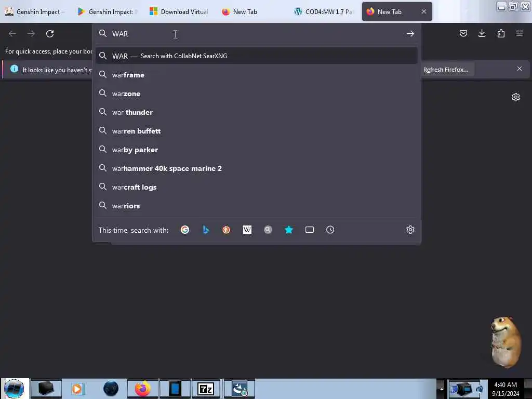Open the blue phone taskbar app
This screenshot has width=532, height=399.
tap(175, 389)
